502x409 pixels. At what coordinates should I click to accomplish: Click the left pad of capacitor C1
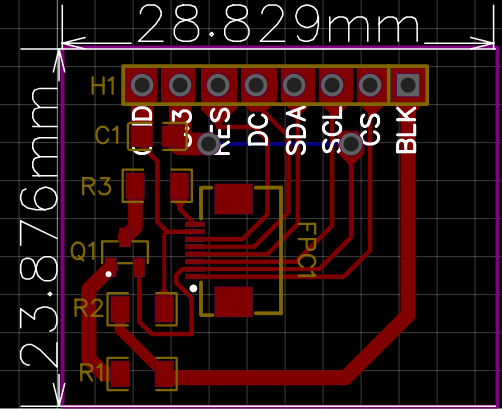point(141,136)
